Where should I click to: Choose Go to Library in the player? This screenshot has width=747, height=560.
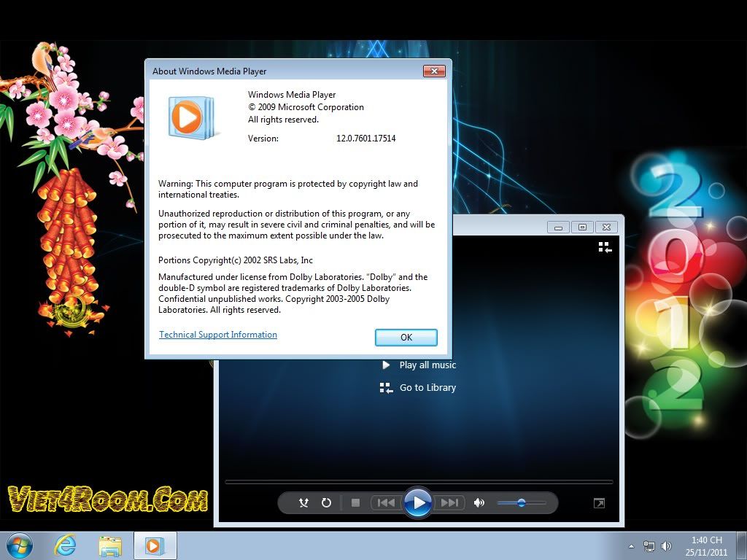point(418,388)
